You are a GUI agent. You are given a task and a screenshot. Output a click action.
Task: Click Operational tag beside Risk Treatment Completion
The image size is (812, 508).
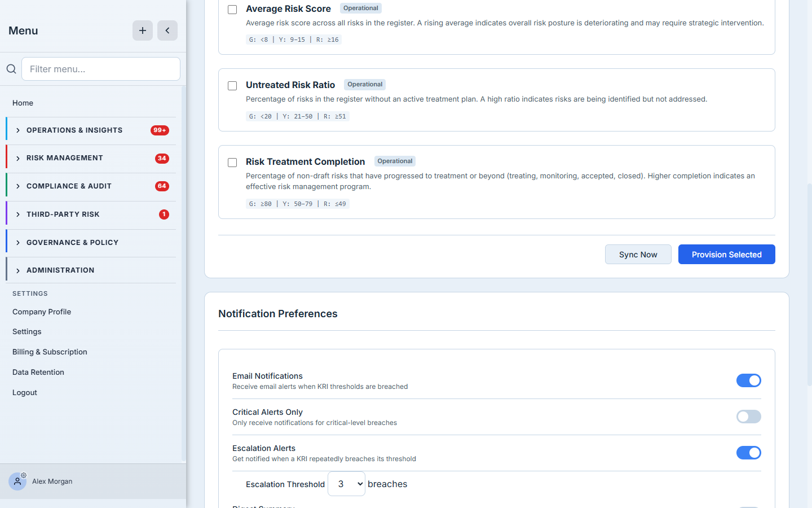[395, 161]
